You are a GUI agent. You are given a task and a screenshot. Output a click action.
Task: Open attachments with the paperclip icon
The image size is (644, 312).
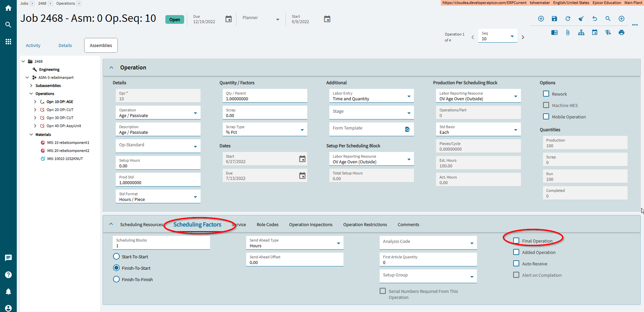click(x=568, y=33)
